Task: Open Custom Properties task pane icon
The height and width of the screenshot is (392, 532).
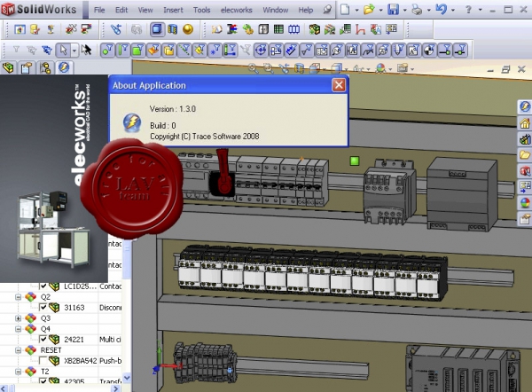Action: (525, 219)
